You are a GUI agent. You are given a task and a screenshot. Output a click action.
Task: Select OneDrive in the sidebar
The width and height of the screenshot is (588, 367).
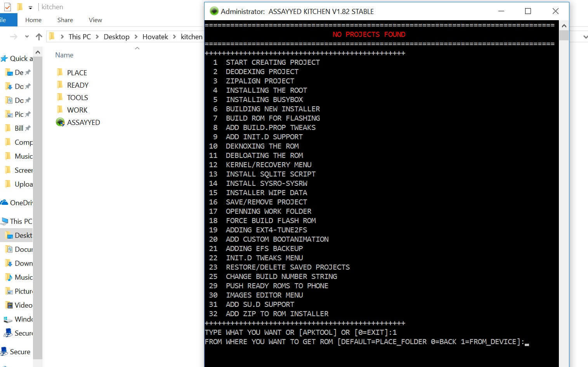point(19,203)
